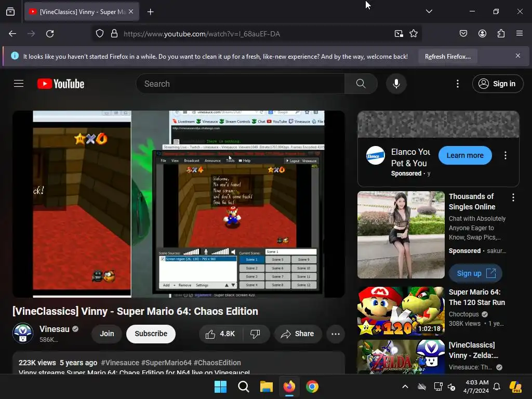Open the clock showing 4:03 AM
The image size is (532, 399).
click(x=477, y=387)
